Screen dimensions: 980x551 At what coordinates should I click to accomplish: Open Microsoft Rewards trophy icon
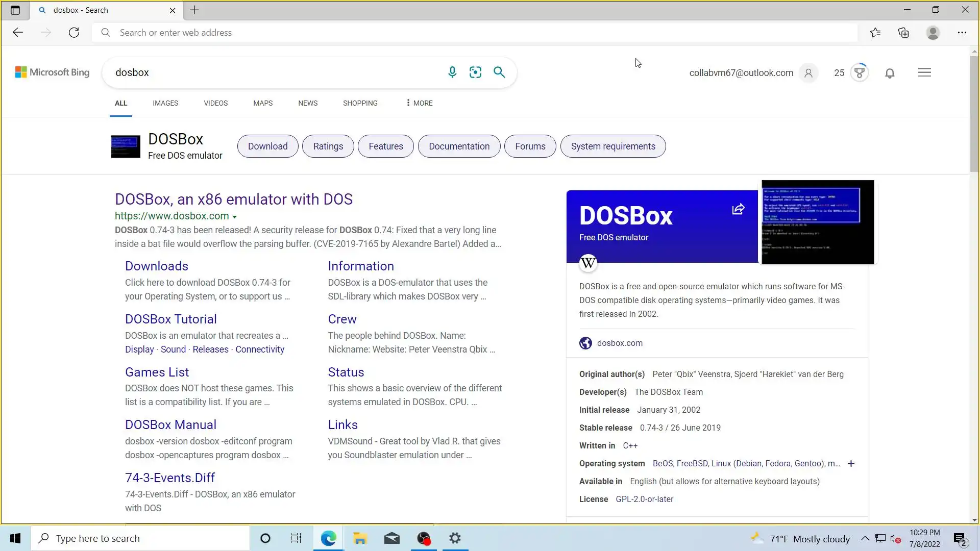click(x=860, y=72)
